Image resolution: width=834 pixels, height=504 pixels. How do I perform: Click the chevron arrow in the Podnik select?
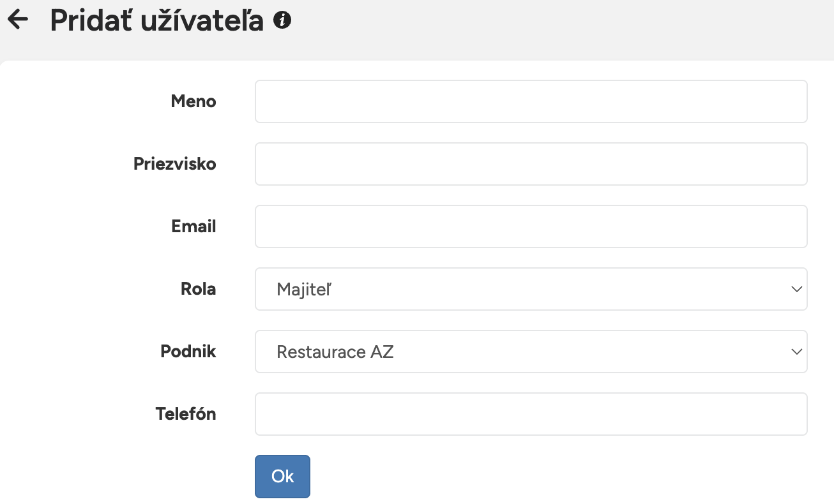[796, 352]
